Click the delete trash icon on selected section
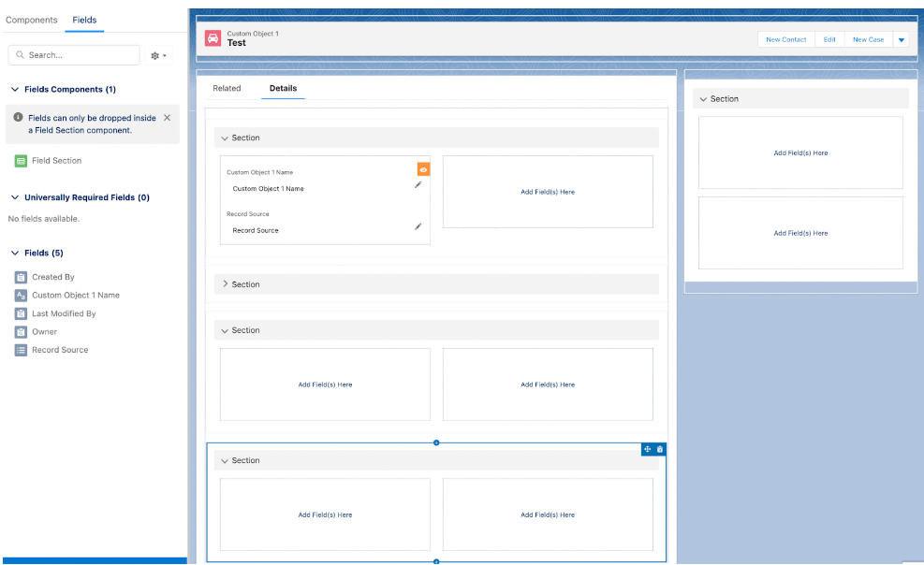Viewport: 924px width, 565px height. [x=660, y=449]
